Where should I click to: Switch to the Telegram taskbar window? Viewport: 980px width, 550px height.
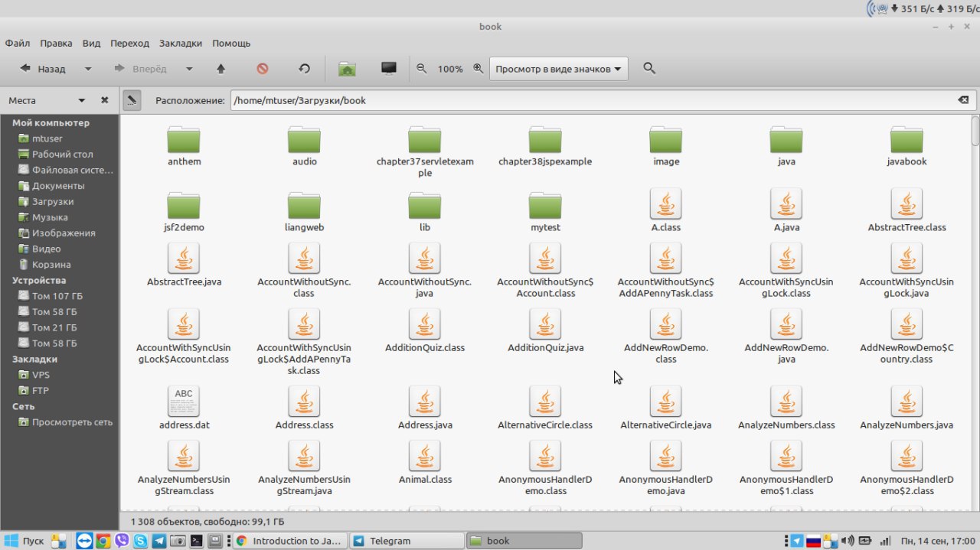pos(407,541)
